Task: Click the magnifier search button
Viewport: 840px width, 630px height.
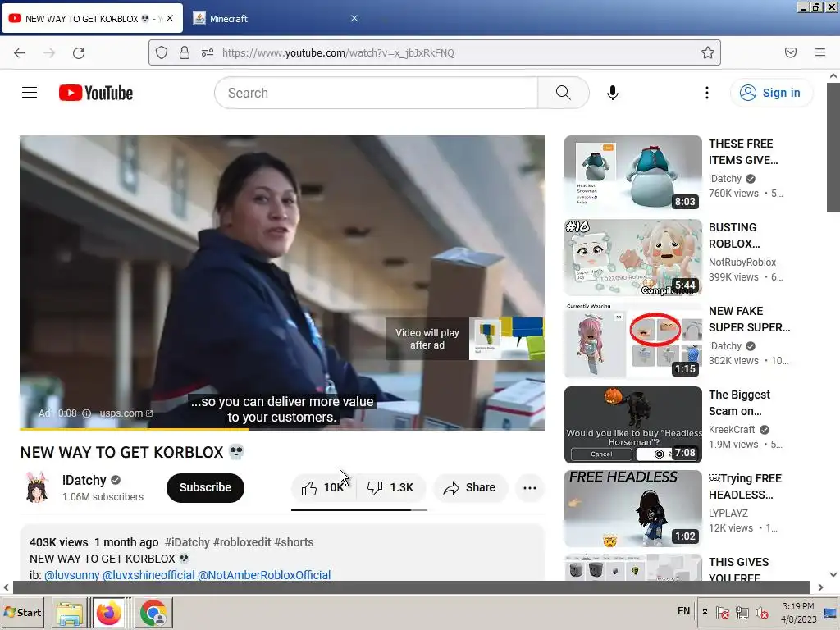Action: tap(563, 93)
